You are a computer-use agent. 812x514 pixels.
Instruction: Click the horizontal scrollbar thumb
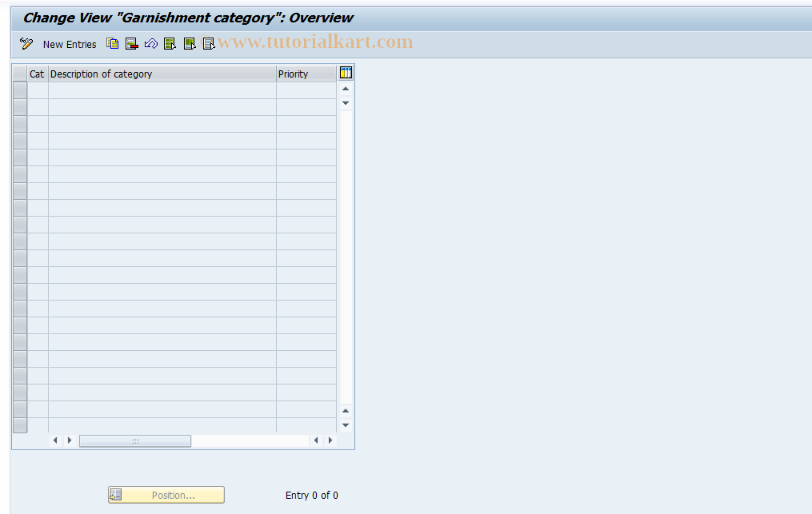pyautogui.click(x=135, y=441)
